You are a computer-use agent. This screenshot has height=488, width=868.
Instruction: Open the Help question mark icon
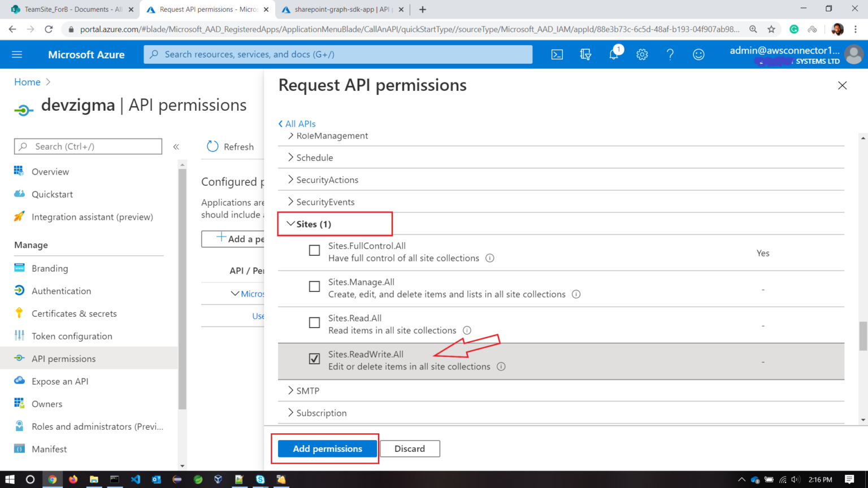(x=670, y=54)
